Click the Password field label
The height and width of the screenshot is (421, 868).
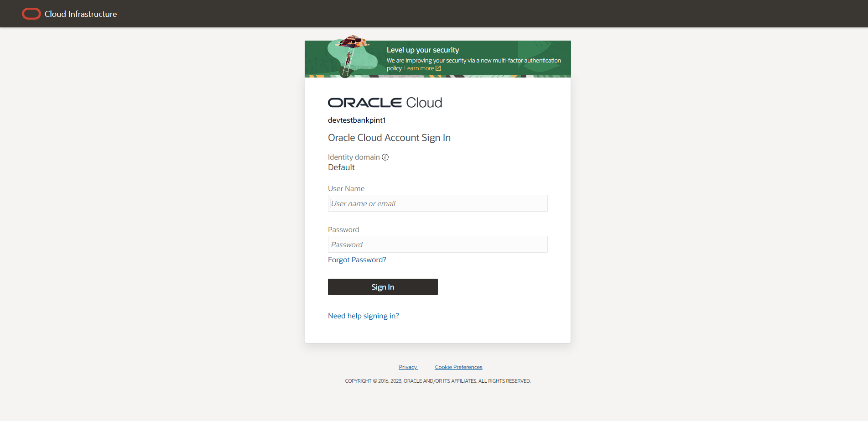click(x=343, y=230)
